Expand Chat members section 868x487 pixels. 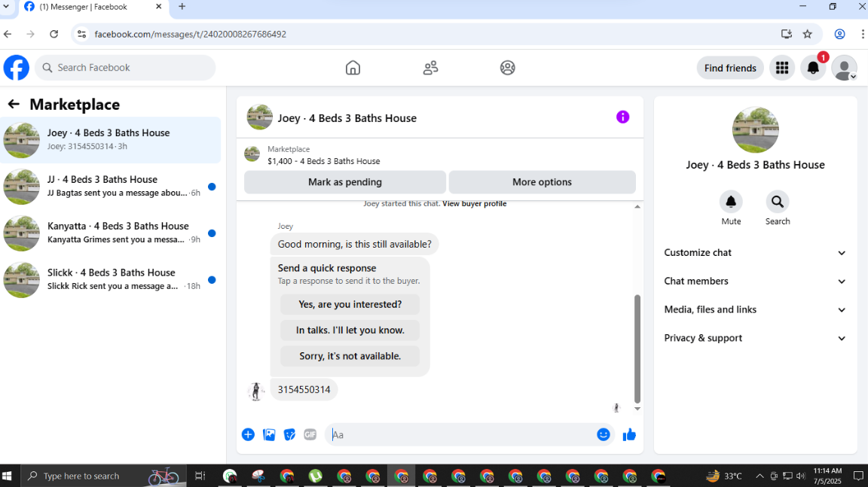(x=755, y=281)
